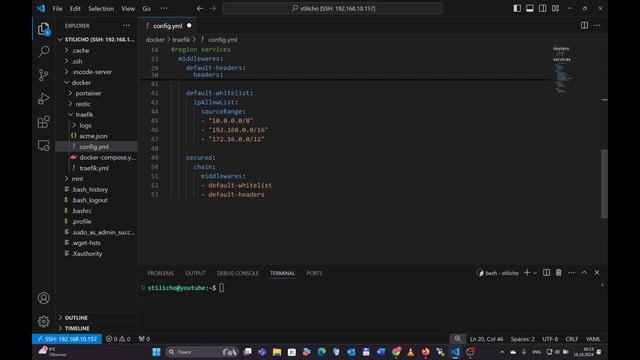Open terminal launch profile dropdown arrow
The width and height of the screenshot is (640, 360).
pyautogui.click(x=535, y=273)
